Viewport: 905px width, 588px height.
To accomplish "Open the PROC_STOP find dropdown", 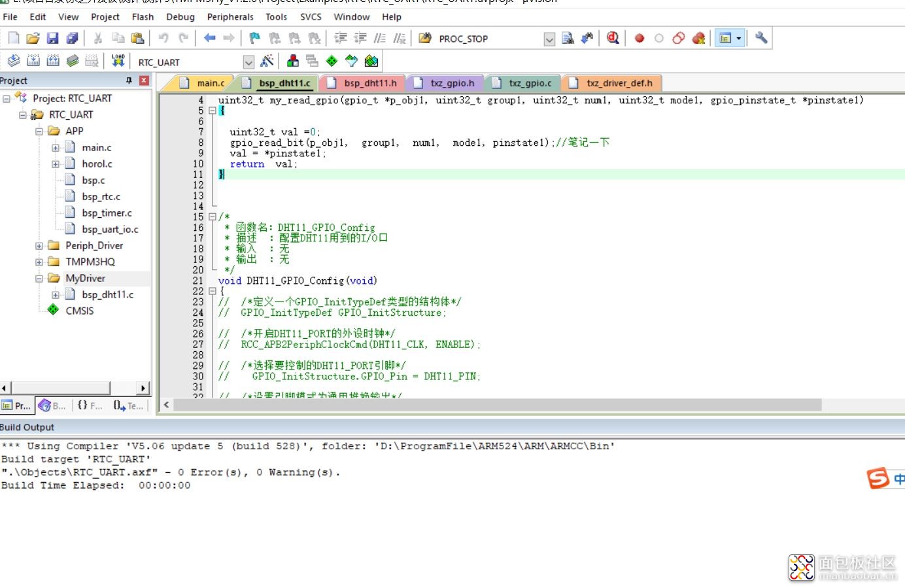I will click(x=550, y=39).
